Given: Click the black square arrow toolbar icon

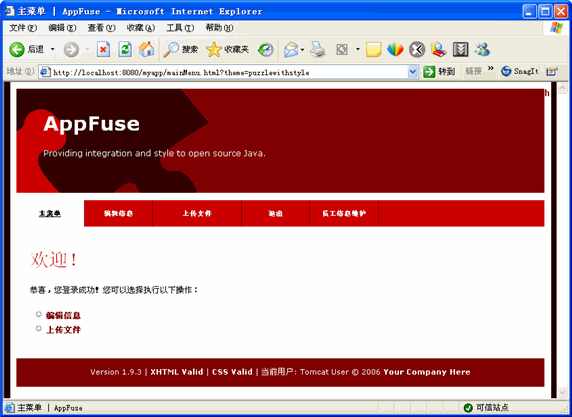Looking at the screenshot, I should tap(460, 49).
